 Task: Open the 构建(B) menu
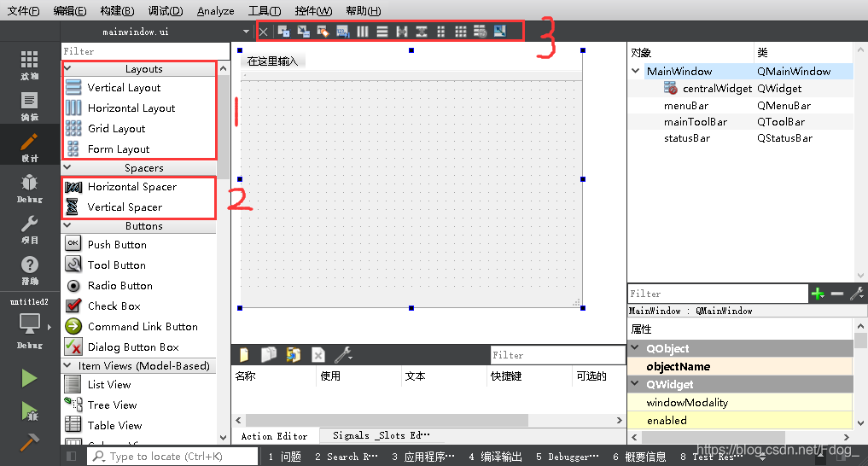point(118,10)
